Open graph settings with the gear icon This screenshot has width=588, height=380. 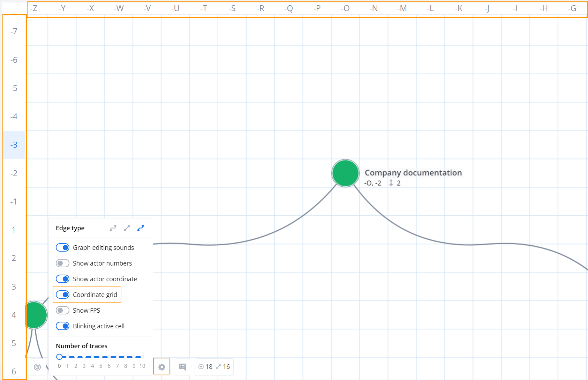point(161,367)
